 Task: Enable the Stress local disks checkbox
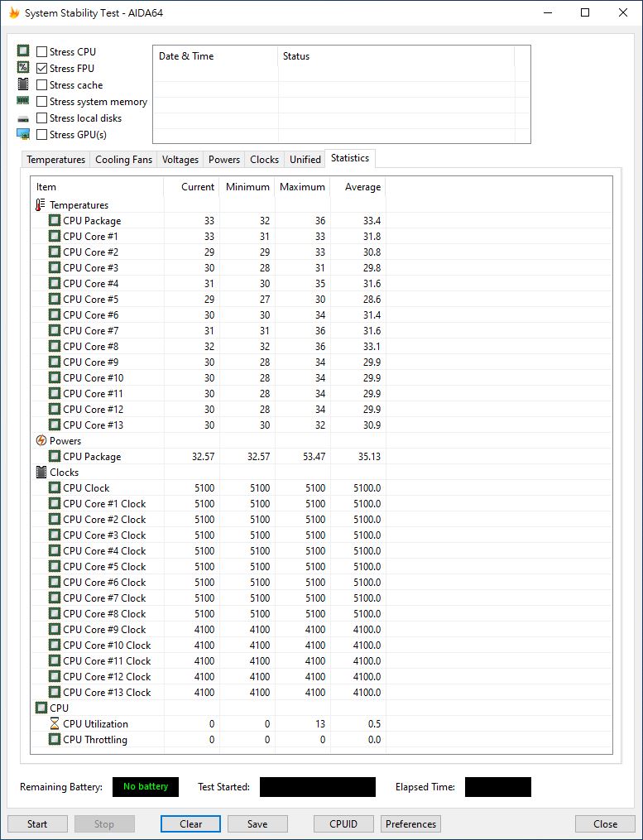click(x=41, y=118)
